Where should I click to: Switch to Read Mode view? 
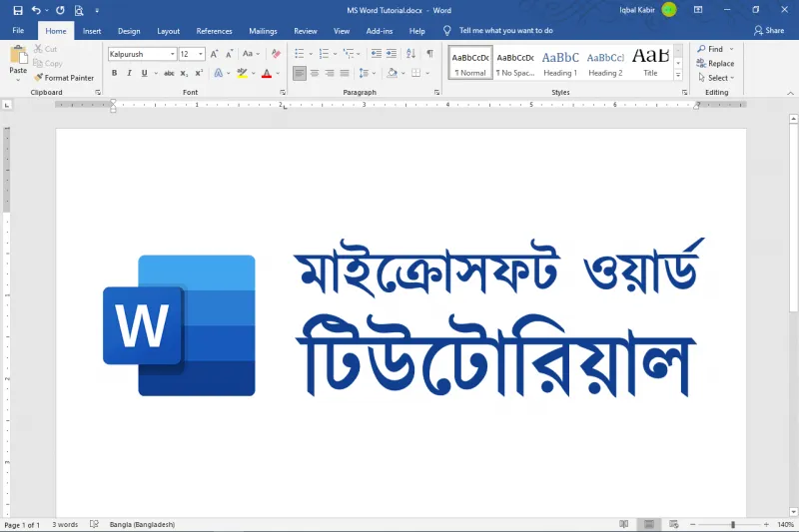623,524
